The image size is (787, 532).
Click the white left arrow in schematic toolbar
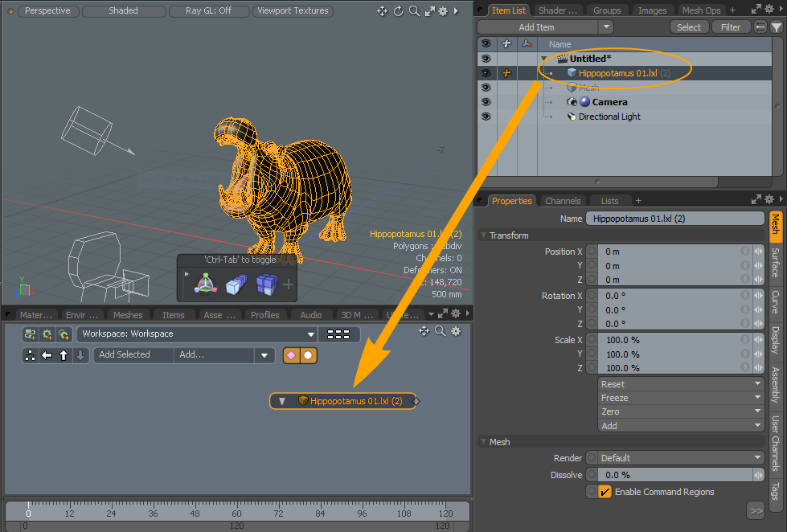click(47, 355)
